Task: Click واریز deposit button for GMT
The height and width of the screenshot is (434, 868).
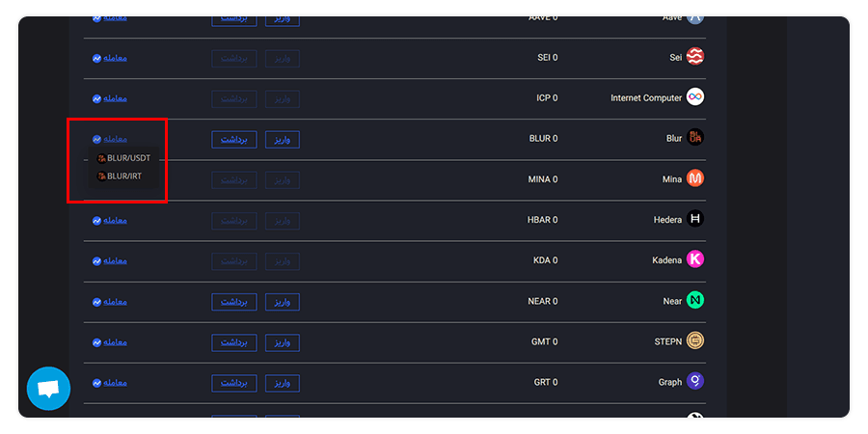Action: [283, 342]
